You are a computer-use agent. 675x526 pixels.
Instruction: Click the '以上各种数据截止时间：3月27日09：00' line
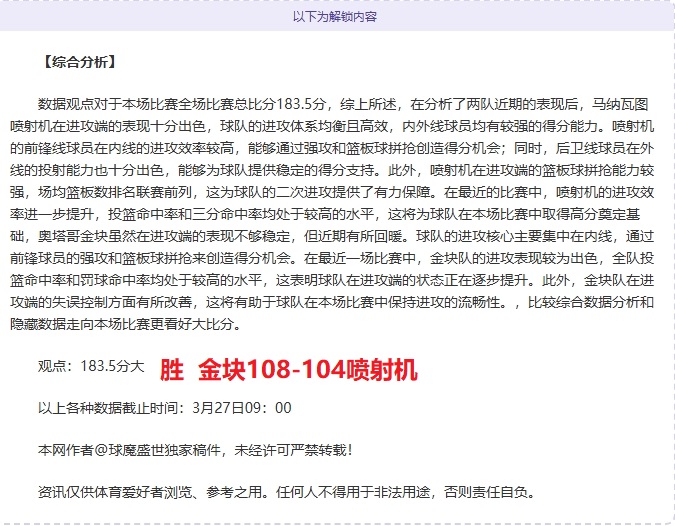(165, 408)
